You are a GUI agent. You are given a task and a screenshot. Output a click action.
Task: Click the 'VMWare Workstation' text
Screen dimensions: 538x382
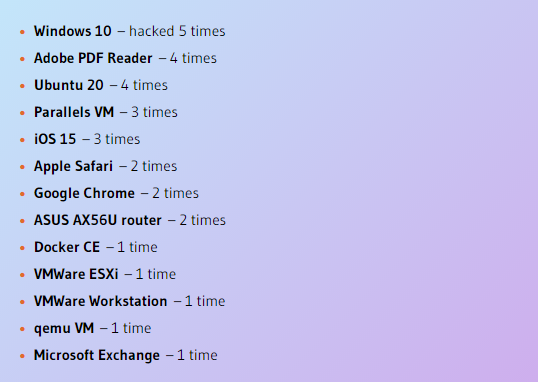tap(101, 301)
